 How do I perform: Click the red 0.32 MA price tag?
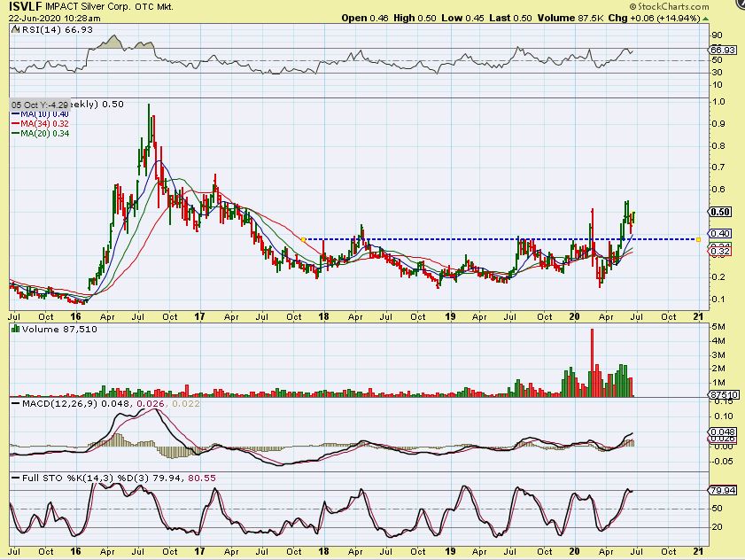(720, 252)
